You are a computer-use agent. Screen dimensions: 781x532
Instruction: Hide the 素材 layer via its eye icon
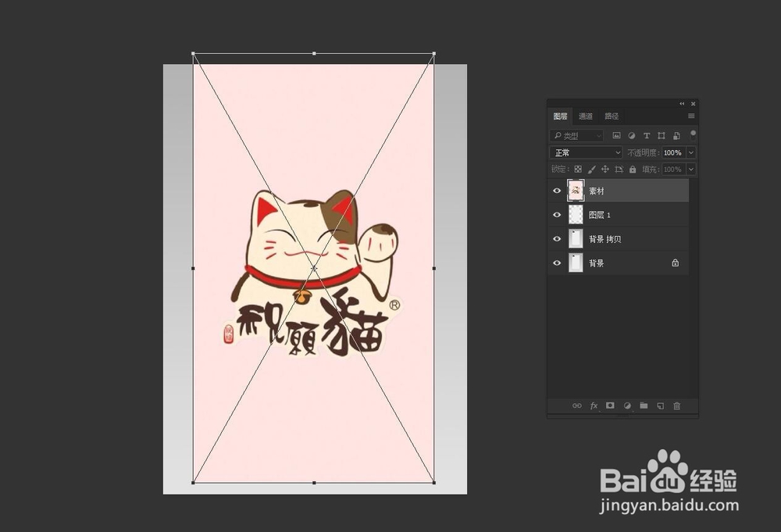pos(557,191)
